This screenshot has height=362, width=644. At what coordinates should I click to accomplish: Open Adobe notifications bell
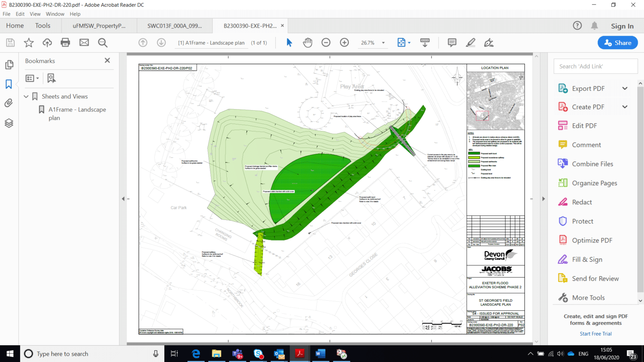[594, 26]
